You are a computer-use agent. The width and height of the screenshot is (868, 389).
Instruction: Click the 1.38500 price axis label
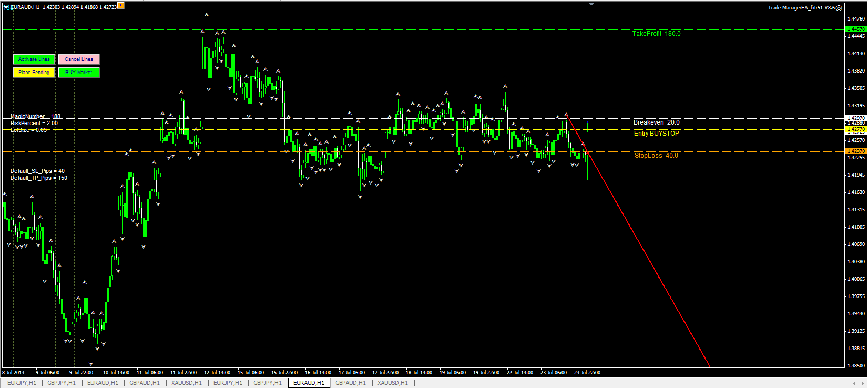tap(856, 366)
